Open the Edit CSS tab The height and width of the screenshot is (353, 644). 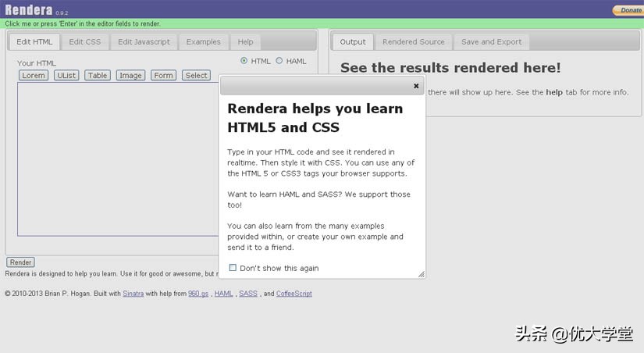84,42
